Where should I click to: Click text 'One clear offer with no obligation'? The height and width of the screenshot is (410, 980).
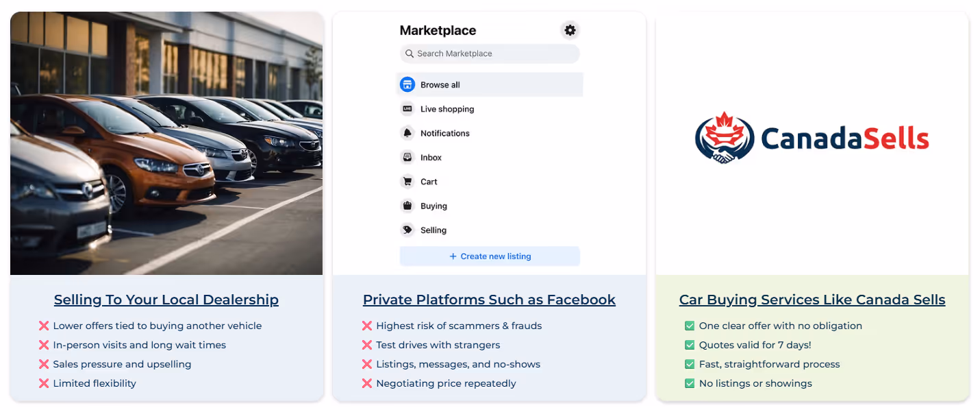[781, 326]
